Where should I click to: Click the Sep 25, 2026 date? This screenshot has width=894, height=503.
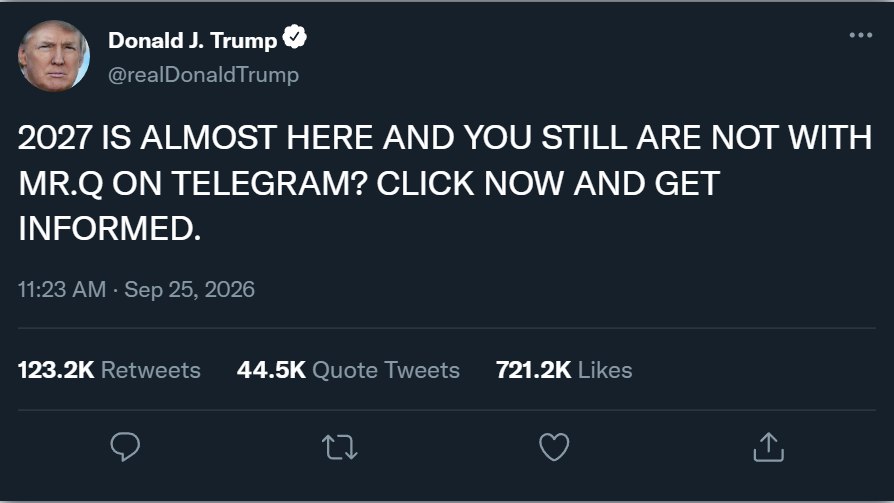[x=189, y=289]
